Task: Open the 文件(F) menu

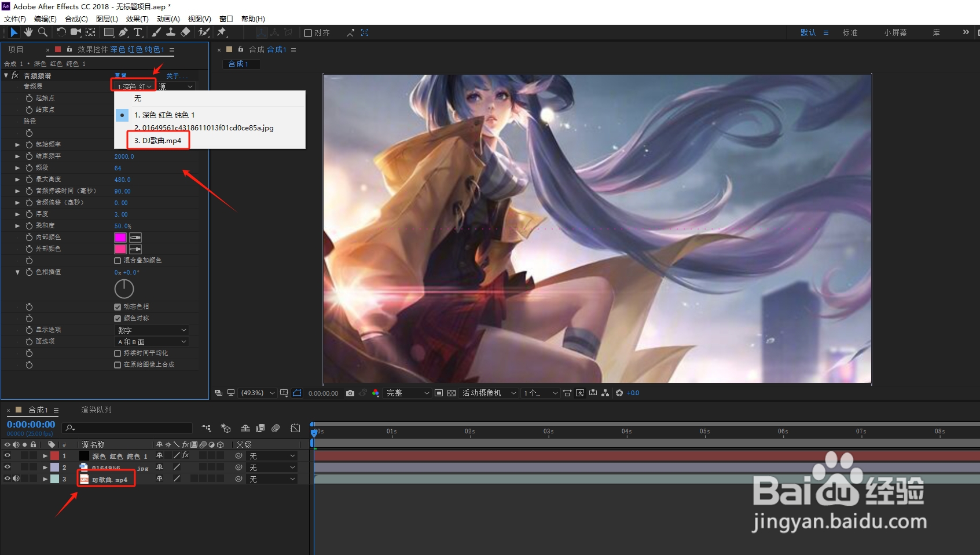Action: click(15, 19)
